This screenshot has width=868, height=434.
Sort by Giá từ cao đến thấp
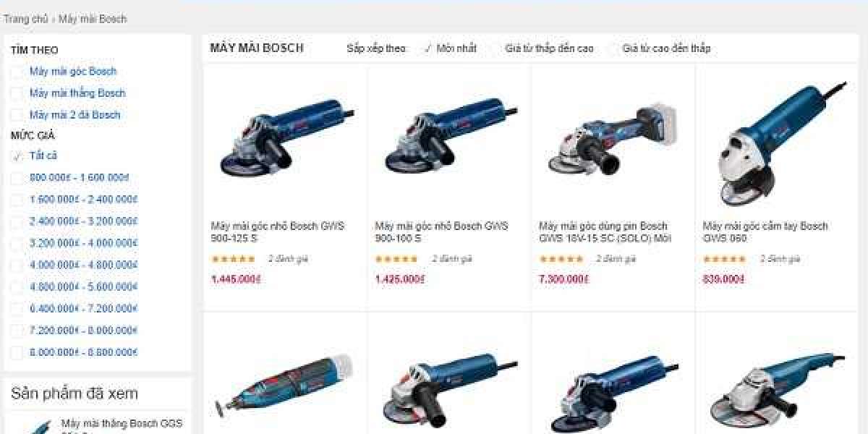(x=666, y=48)
